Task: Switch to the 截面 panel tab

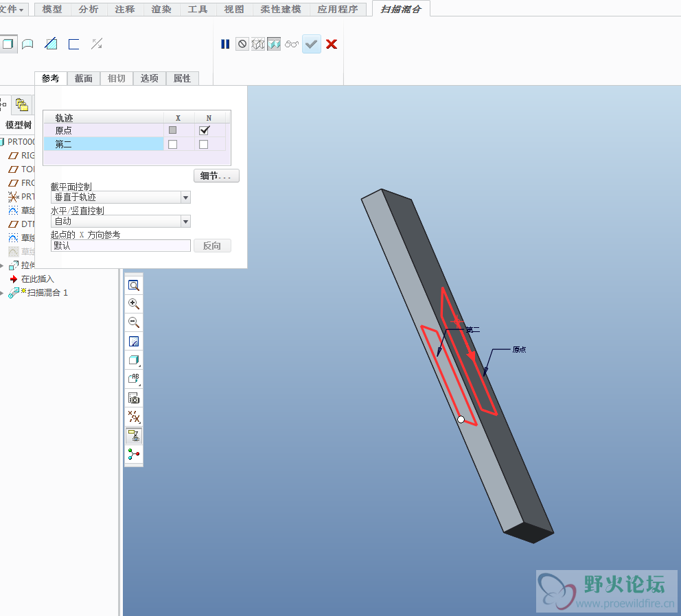Action: (83, 78)
